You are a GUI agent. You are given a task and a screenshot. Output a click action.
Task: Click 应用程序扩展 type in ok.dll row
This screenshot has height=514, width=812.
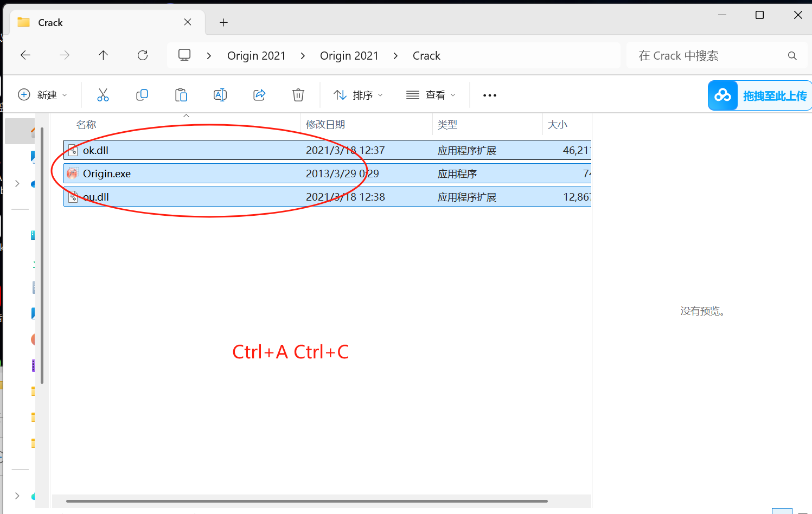coord(467,151)
